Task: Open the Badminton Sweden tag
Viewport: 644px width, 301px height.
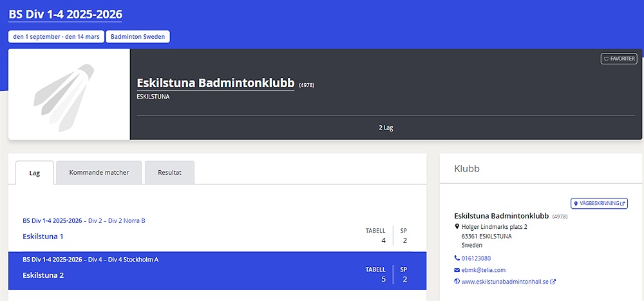Action: pos(138,37)
